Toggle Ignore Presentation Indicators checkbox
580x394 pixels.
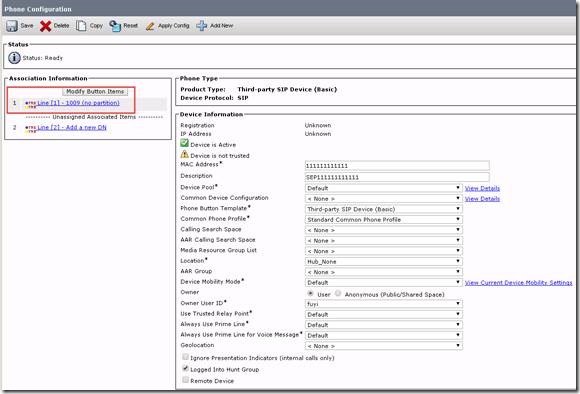coord(185,357)
